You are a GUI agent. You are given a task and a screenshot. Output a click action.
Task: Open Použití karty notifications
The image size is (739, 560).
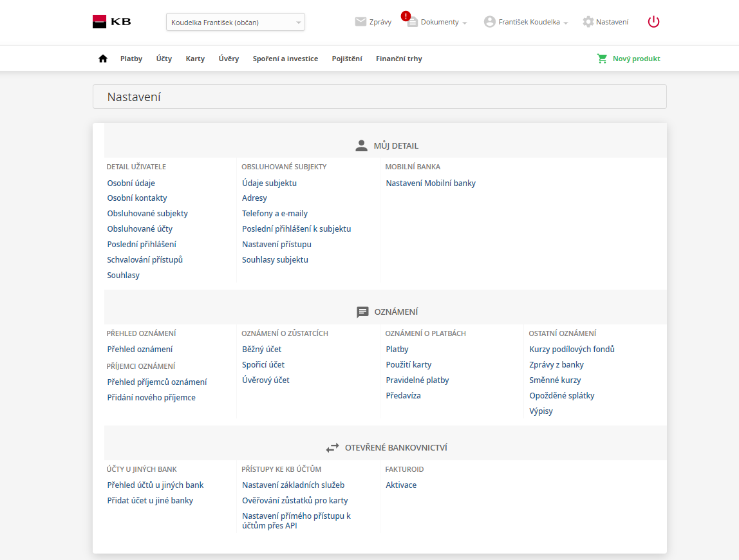pyautogui.click(x=408, y=365)
